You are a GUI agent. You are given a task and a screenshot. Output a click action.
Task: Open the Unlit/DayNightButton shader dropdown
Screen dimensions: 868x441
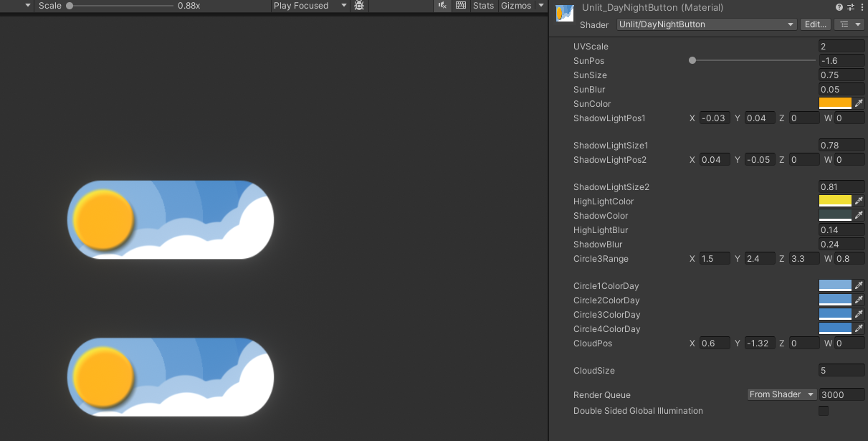(x=707, y=24)
